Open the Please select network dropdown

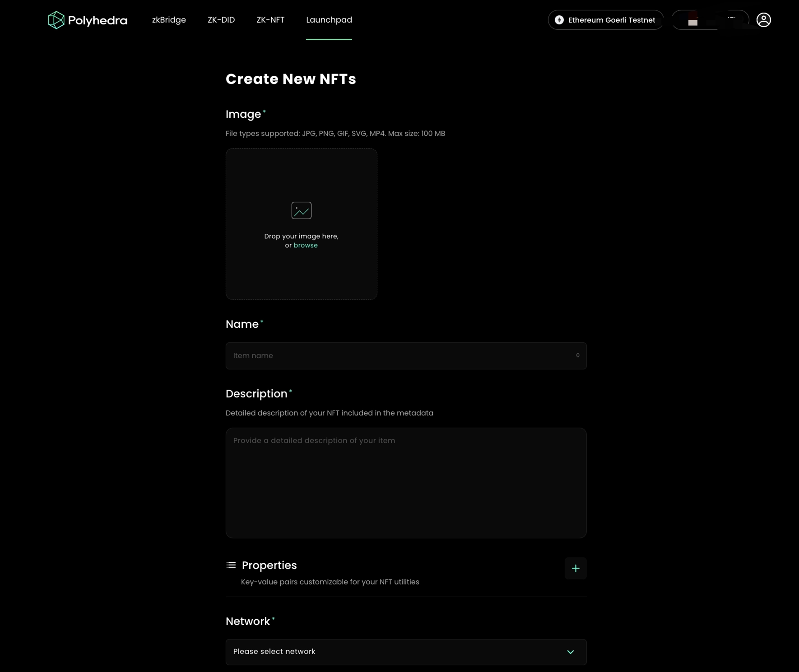tap(406, 652)
